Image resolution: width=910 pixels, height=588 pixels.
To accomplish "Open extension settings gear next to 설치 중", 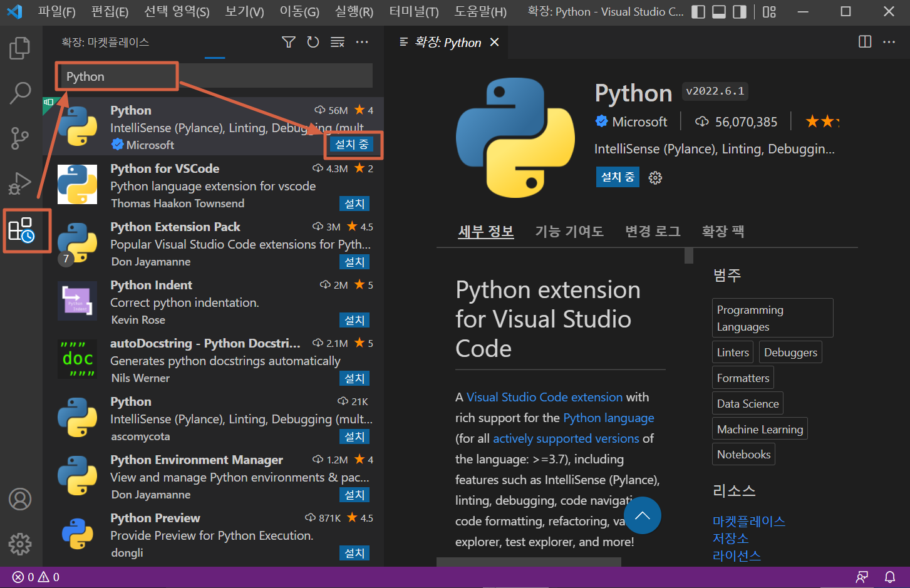I will point(655,178).
